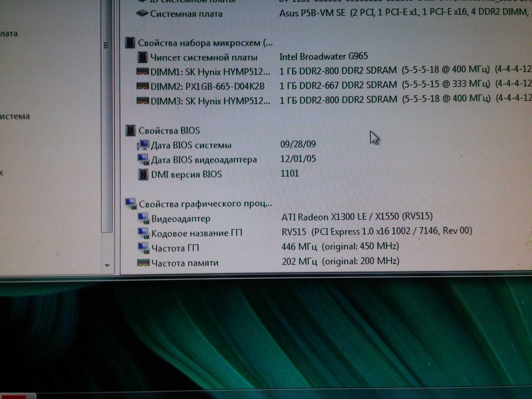Click the DIMM3 memory module icon
This screenshot has height=399, width=532.
pyautogui.click(x=142, y=101)
